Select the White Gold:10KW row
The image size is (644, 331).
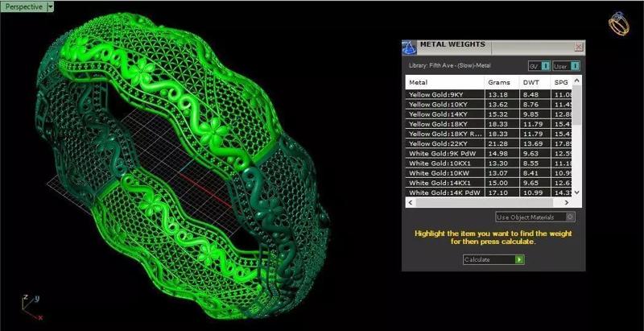489,173
